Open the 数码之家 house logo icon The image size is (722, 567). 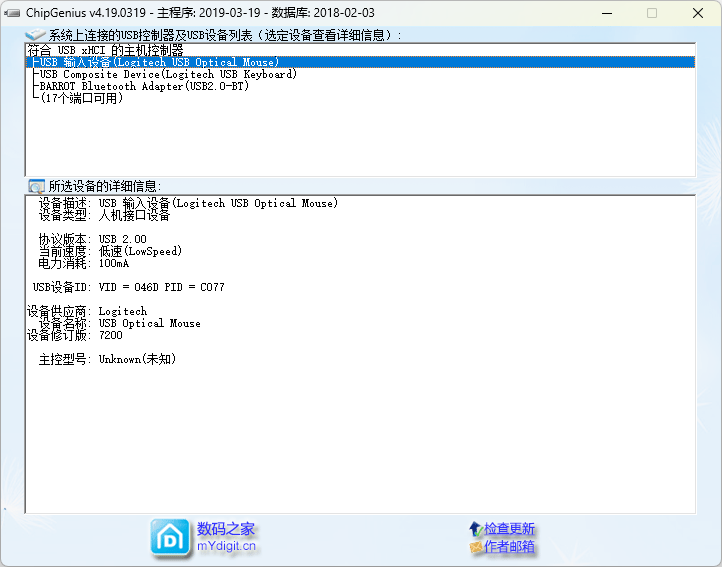click(x=170, y=538)
